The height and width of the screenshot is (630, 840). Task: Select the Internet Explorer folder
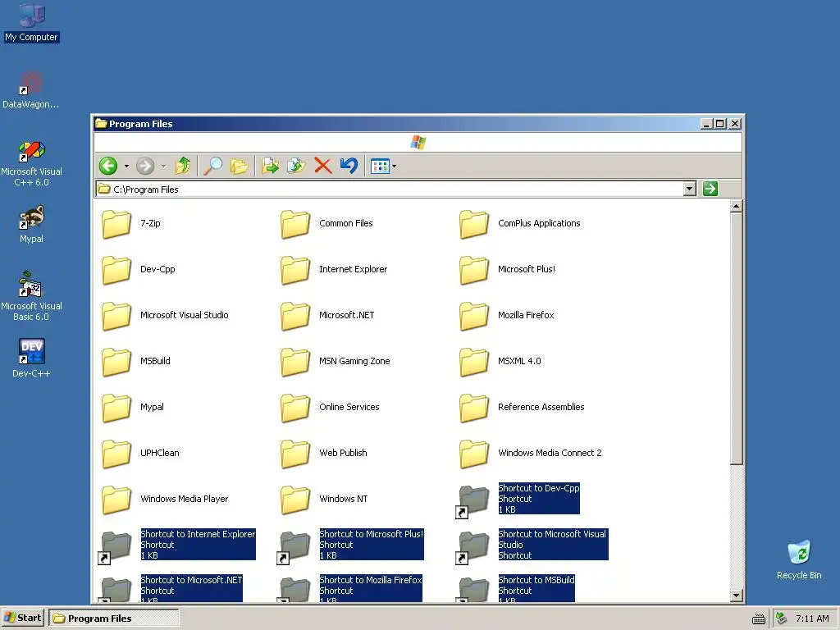coord(334,269)
